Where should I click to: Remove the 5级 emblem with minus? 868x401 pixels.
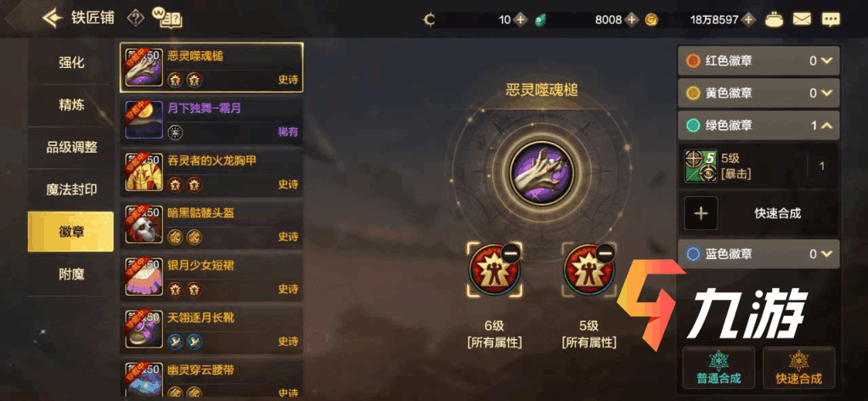pyautogui.click(x=605, y=253)
